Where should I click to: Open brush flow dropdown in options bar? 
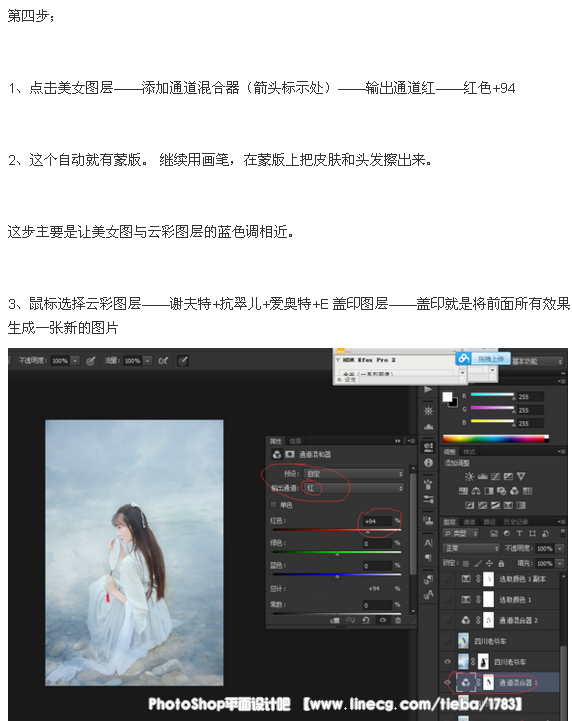[147, 361]
